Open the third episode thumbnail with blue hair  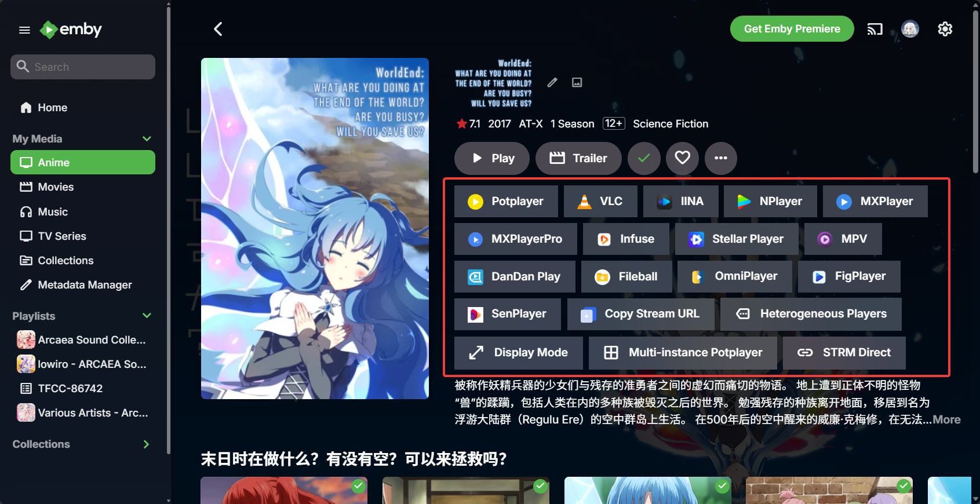(x=648, y=490)
